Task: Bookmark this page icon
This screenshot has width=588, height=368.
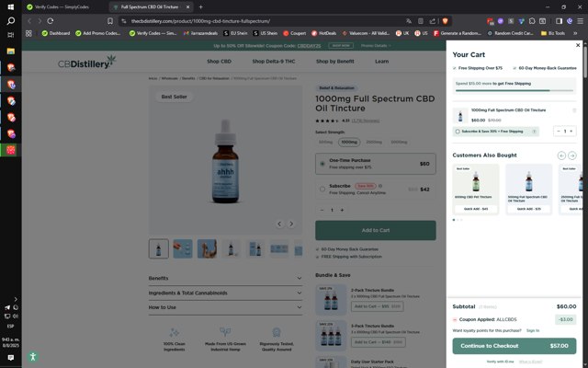Action: (110, 21)
